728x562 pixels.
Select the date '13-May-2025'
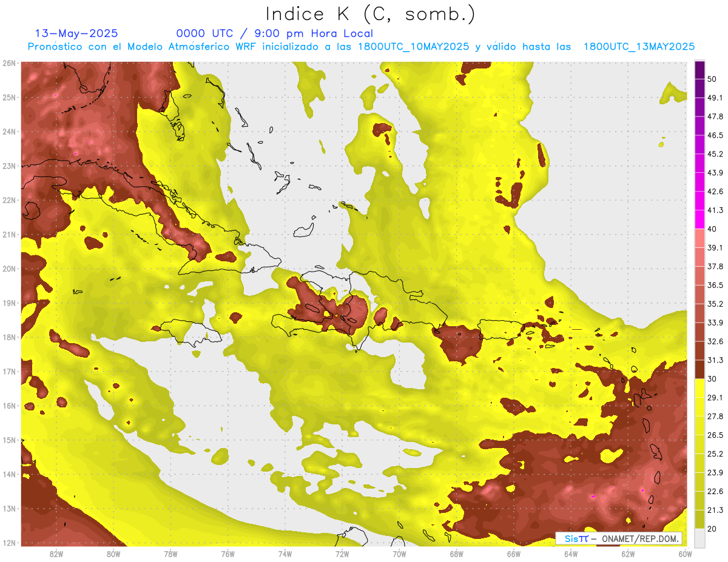point(76,33)
